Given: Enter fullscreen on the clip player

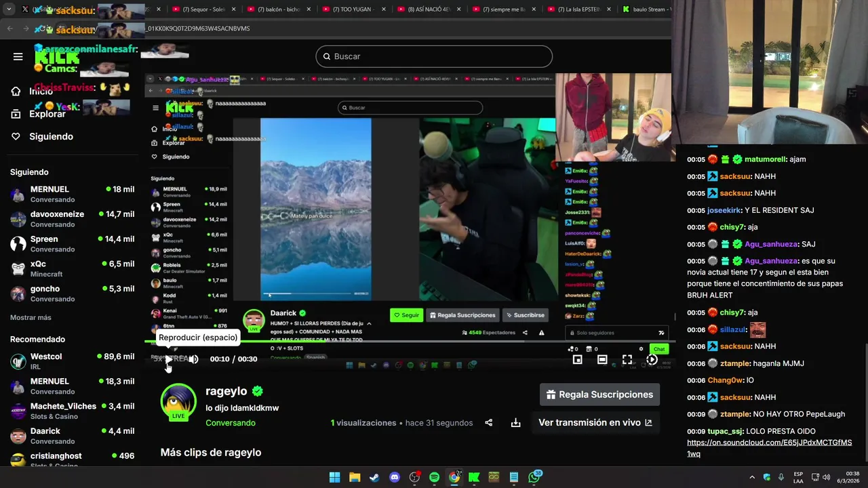Looking at the screenshot, I should (627, 359).
